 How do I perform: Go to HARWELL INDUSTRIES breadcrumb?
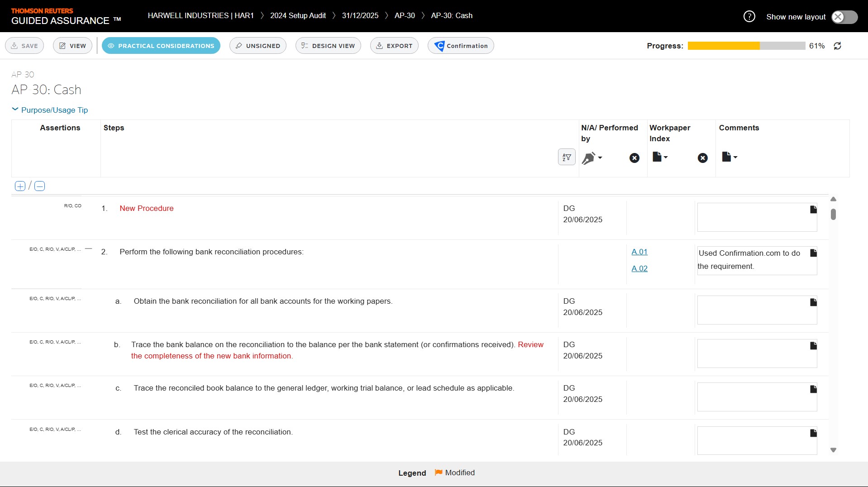[200, 15]
